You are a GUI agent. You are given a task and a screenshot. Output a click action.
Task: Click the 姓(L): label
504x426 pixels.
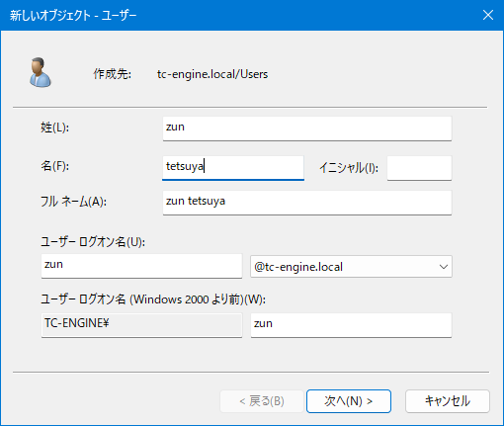point(54,128)
